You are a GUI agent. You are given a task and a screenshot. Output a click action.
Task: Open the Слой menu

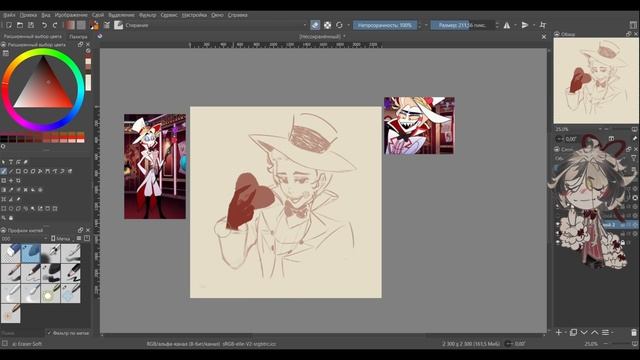click(98, 15)
